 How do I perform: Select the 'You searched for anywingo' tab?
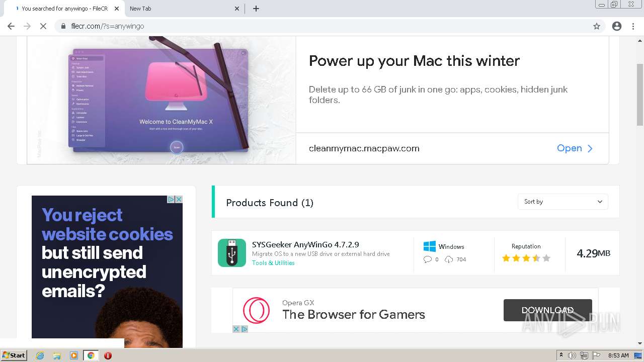tap(64, 9)
